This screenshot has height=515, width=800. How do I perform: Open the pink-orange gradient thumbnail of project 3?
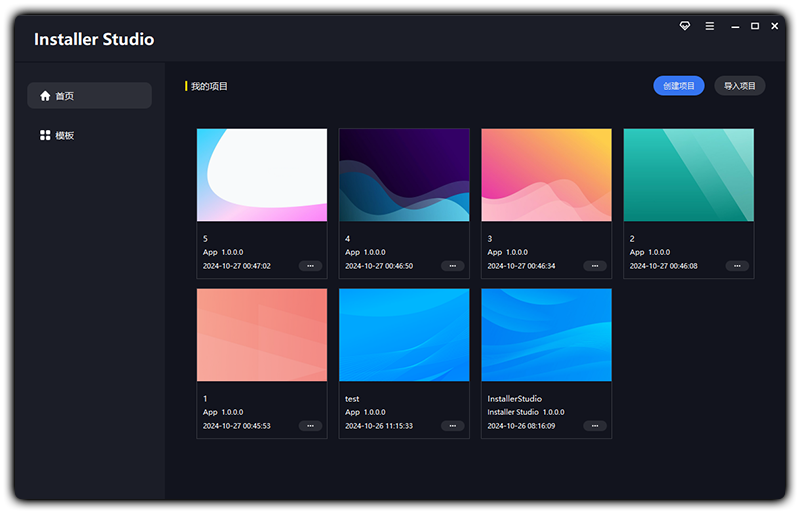point(546,175)
